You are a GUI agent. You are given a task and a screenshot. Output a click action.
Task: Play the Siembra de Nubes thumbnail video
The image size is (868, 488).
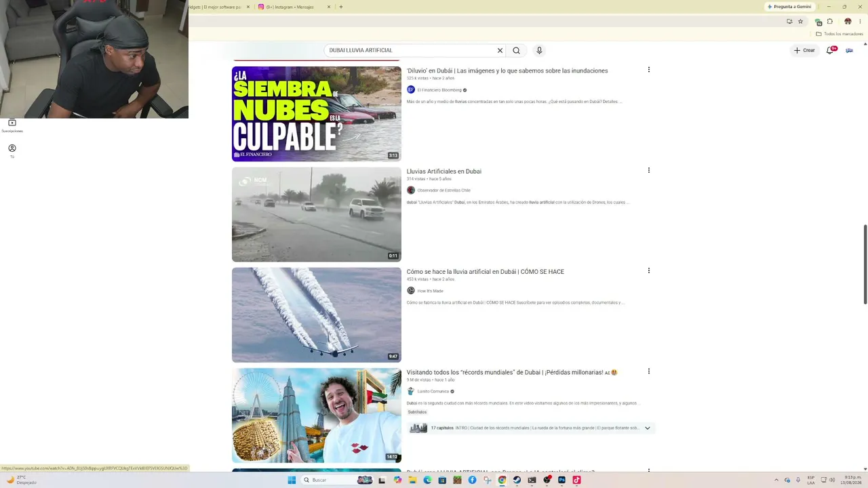pyautogui.click(x=317, y=114)
